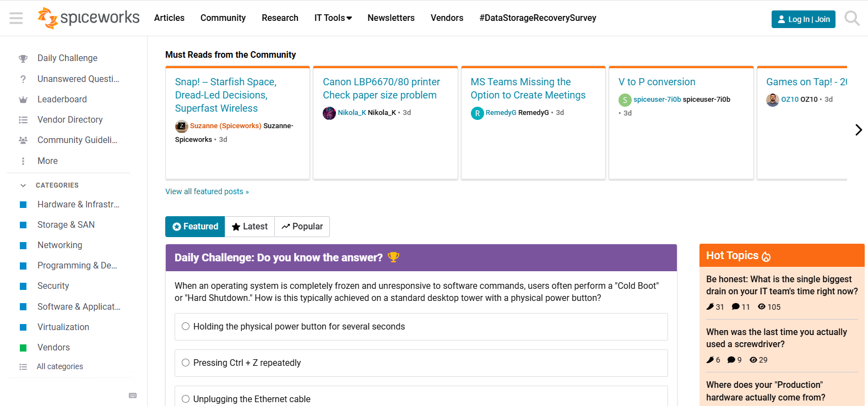Viewport: 868px width, 406px height.
Task: Switch to the Latest tab
Action: pos(249,227)
